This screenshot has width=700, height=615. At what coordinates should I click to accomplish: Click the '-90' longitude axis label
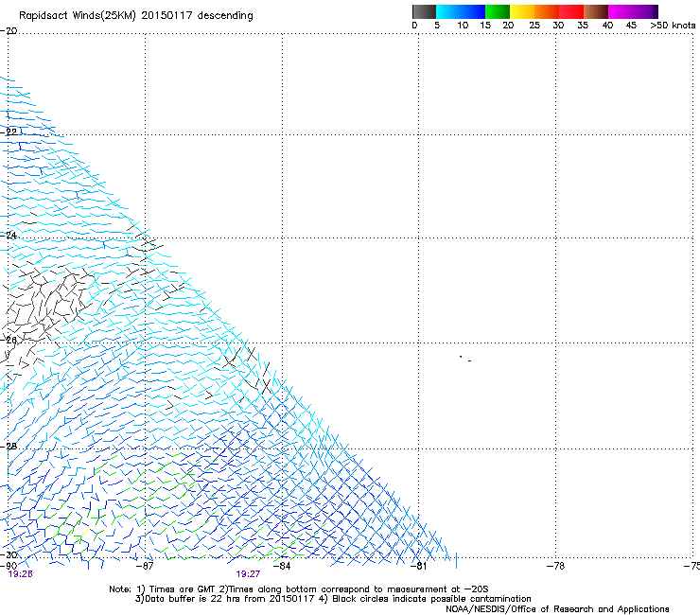pyautogui.click(x=9, y=566)
